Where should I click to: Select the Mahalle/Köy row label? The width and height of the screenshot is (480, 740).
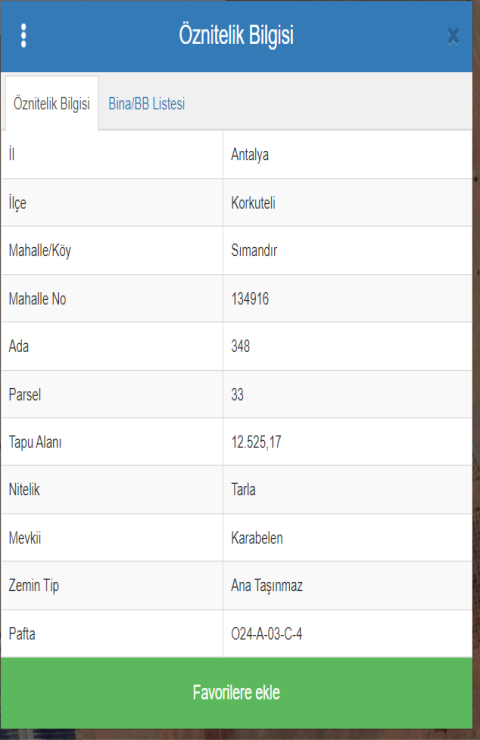(40, 251)
